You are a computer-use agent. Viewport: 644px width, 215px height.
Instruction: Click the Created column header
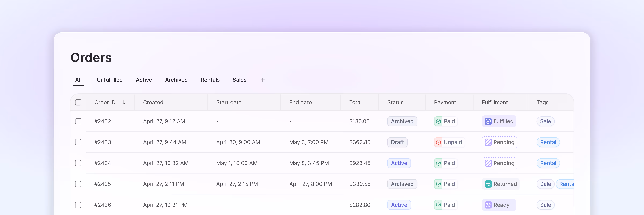click(x=153, y=102)
